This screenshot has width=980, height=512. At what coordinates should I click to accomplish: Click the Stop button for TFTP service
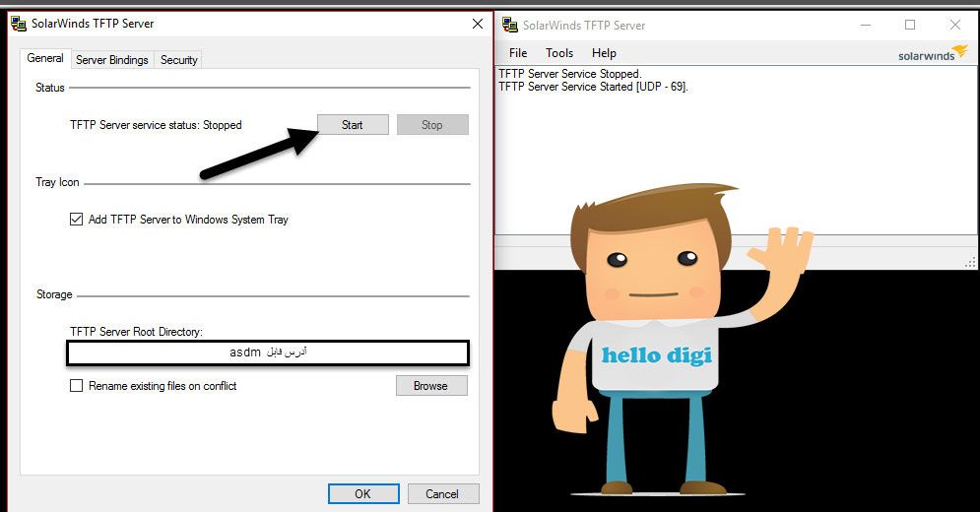point(431,124)
